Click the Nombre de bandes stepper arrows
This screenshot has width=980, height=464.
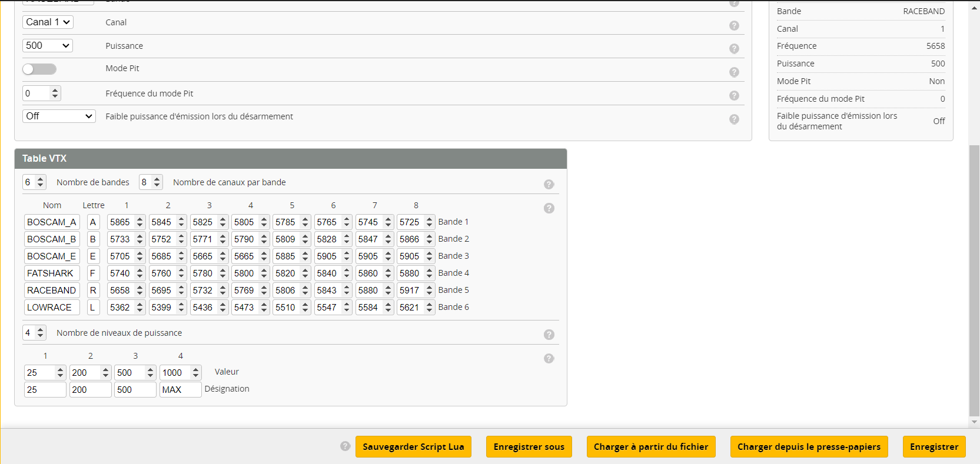click(x=40, y=182)
